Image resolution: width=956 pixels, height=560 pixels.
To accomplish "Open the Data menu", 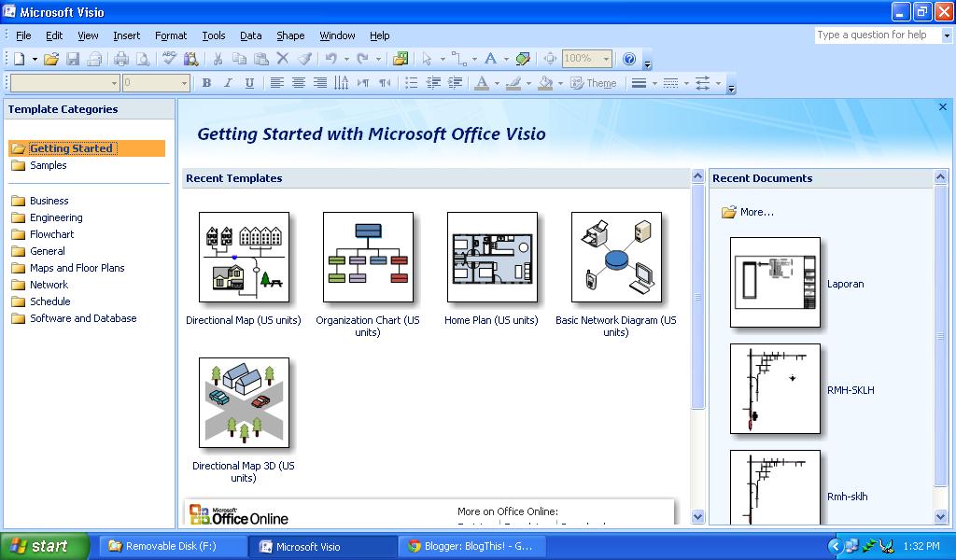I will pyautogui.click(x=250, y=35).
